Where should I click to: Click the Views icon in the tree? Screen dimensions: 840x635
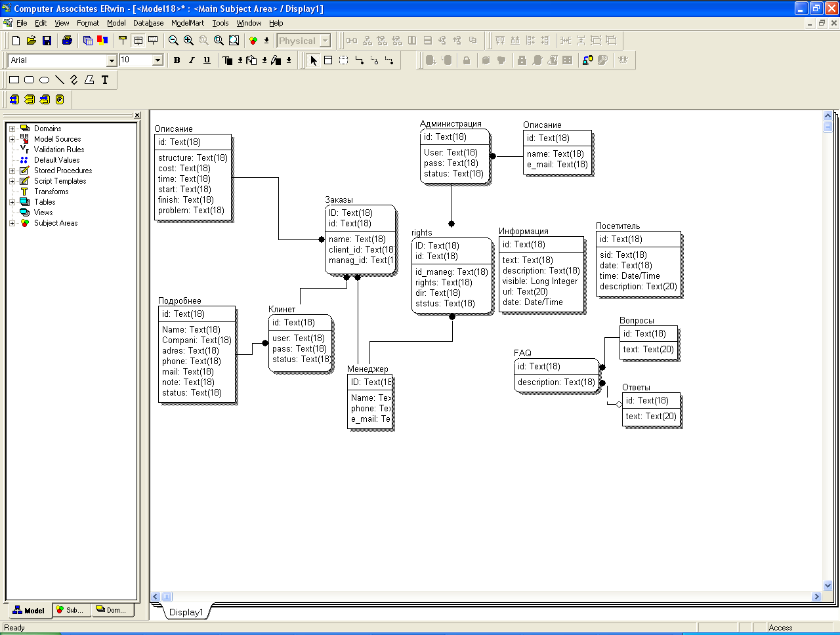pyautogui.click(x=25, y=213)
